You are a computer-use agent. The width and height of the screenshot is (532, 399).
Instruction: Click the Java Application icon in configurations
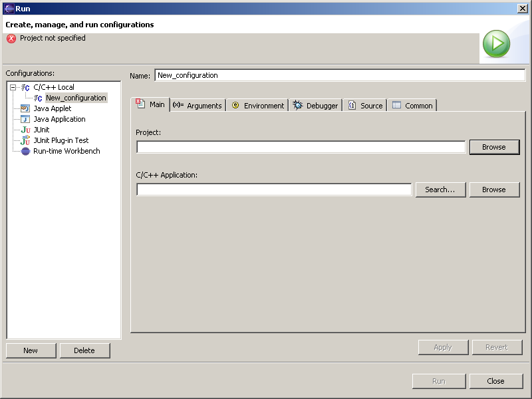coord(25,119)
